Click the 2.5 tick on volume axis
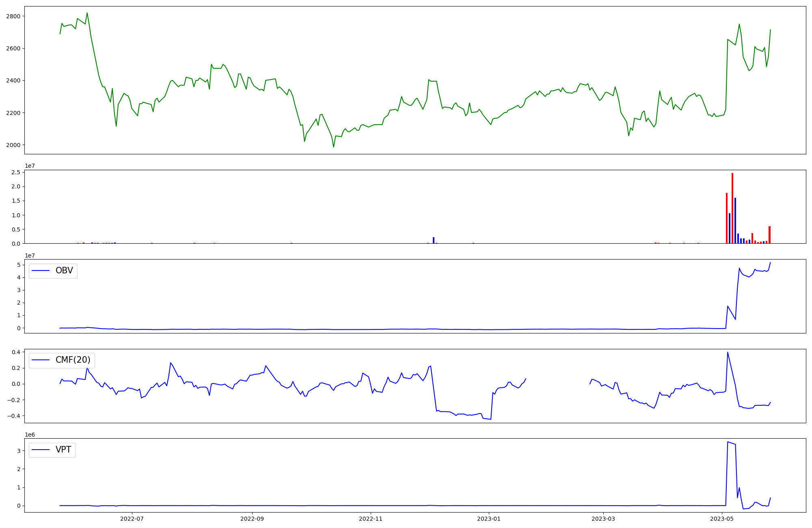The height and width of the screenshot is (528, 812). [x=16, y=173]
